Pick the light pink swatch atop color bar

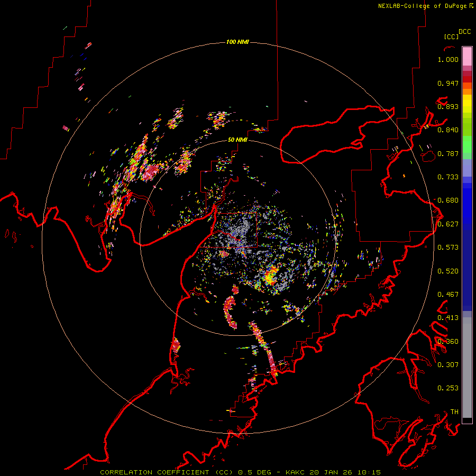[467, 56]
